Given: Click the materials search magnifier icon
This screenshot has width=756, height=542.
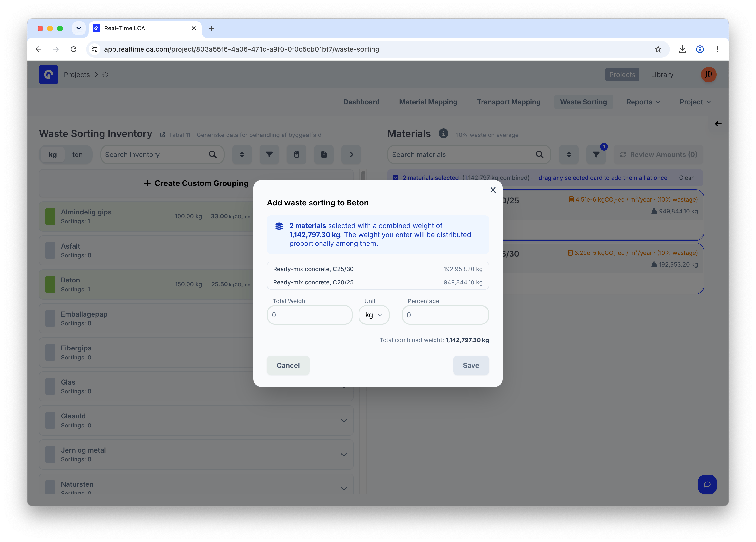Looking at the screenshot, I should click(539, 155).
